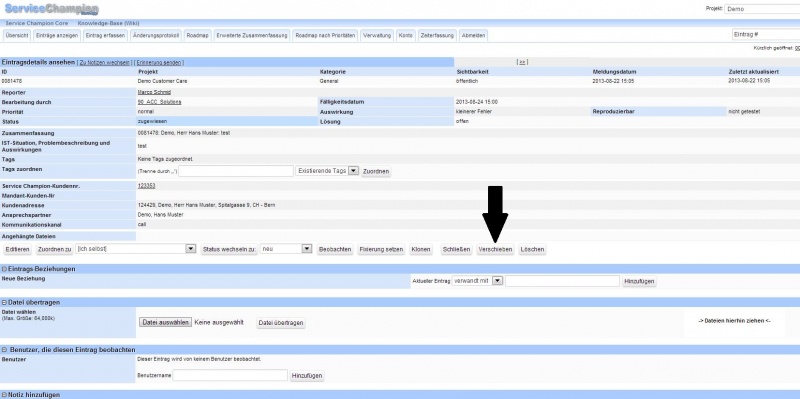Open the Roadmap menu item

click(x=197, y=35)
